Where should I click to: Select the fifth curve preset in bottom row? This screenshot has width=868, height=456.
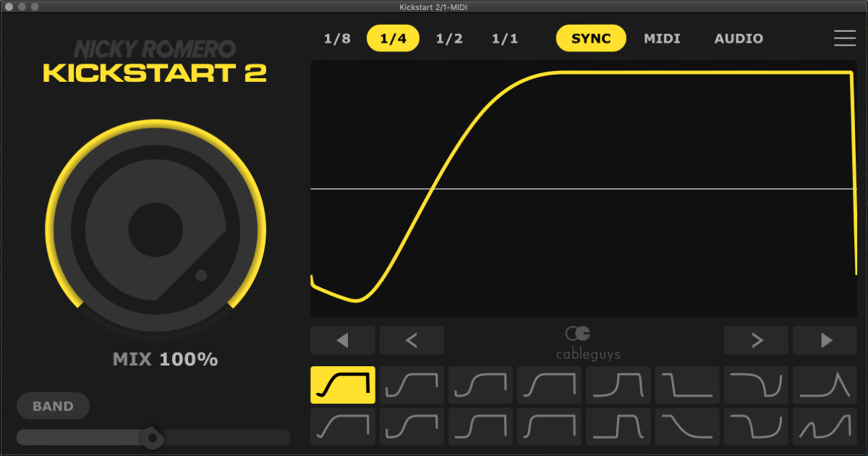coord(618,426)
